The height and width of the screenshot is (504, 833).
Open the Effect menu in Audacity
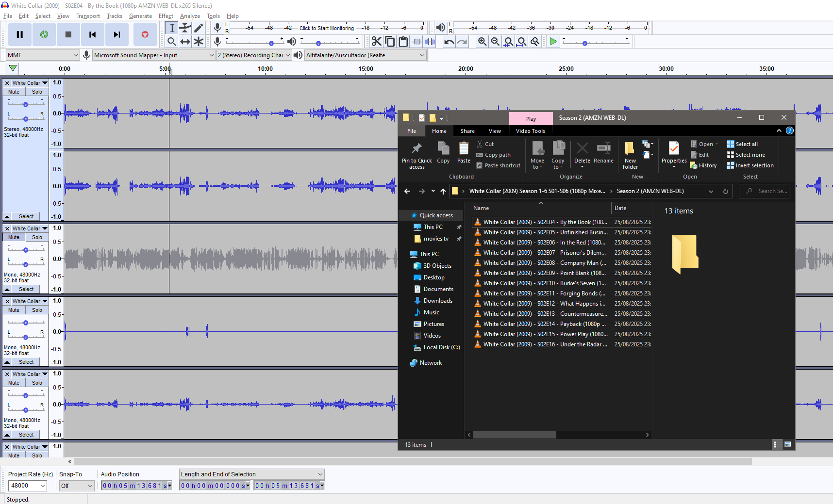pyautogui.click(x=166, y=16)
